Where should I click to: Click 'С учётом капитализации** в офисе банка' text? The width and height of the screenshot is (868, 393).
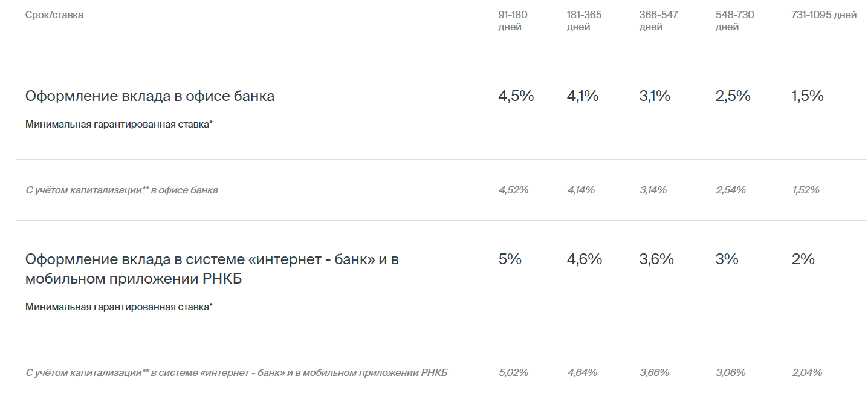121,190
